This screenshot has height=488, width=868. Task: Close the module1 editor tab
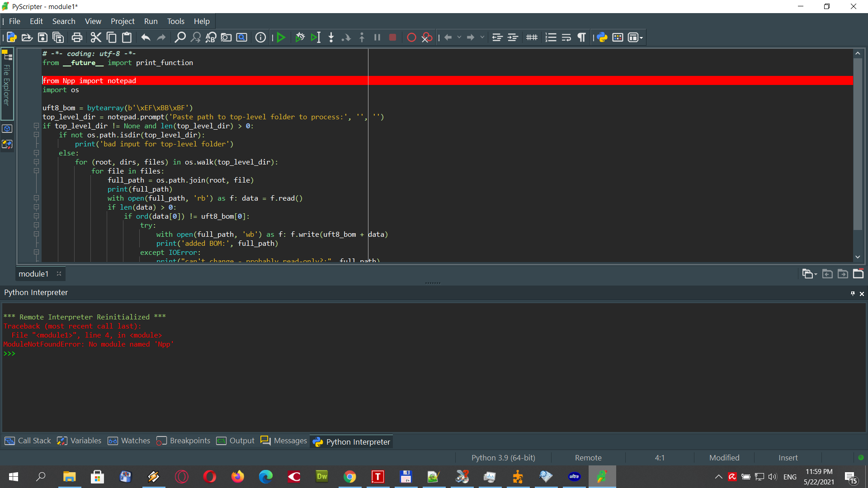[x=59, y=273]
